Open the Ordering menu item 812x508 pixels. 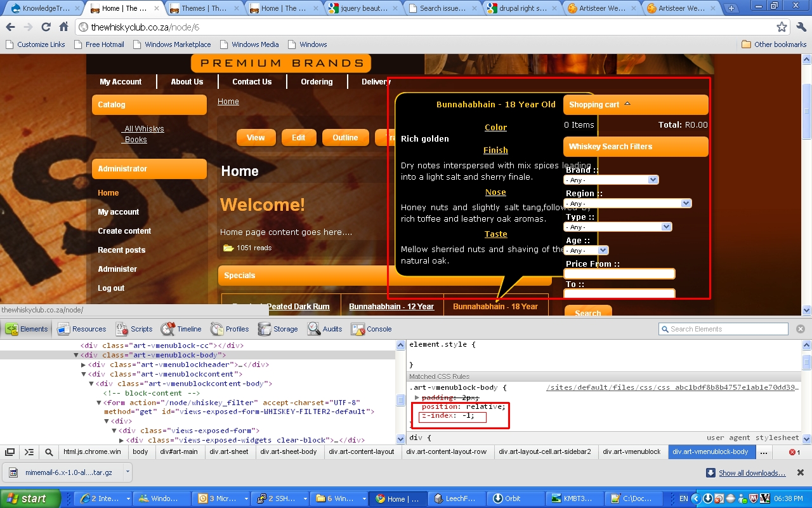point(317,82)
